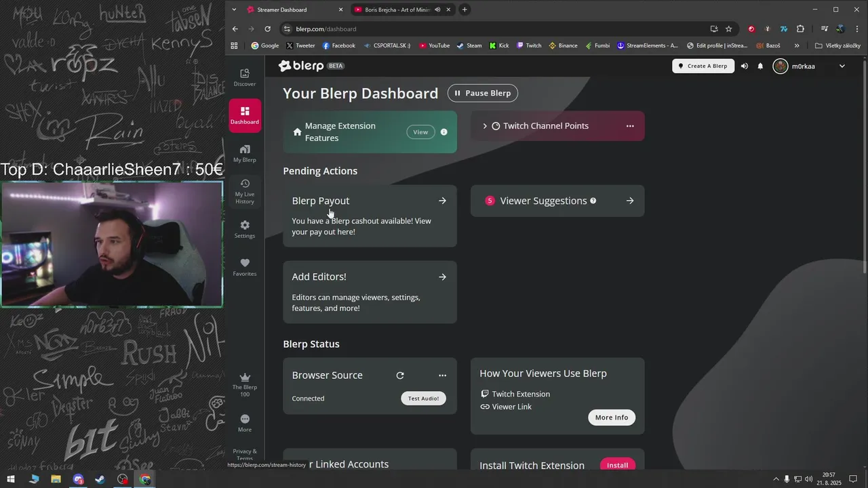
Task: Show hidden system tray icons chevron
Action: pos(776,479)
